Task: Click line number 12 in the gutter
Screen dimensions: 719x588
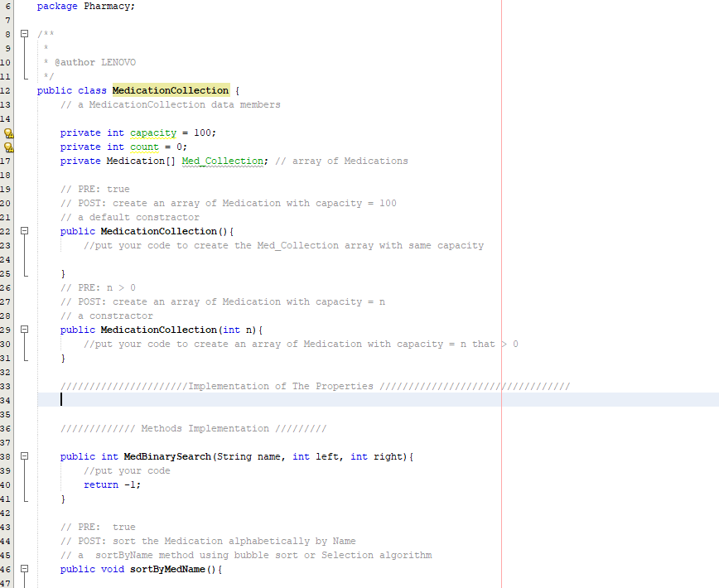Action: [7, 90]
